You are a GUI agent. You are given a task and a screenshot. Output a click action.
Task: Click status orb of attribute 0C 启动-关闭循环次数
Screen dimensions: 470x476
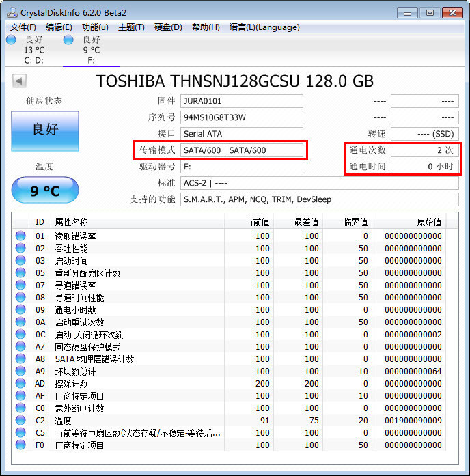tap(20, 334)
